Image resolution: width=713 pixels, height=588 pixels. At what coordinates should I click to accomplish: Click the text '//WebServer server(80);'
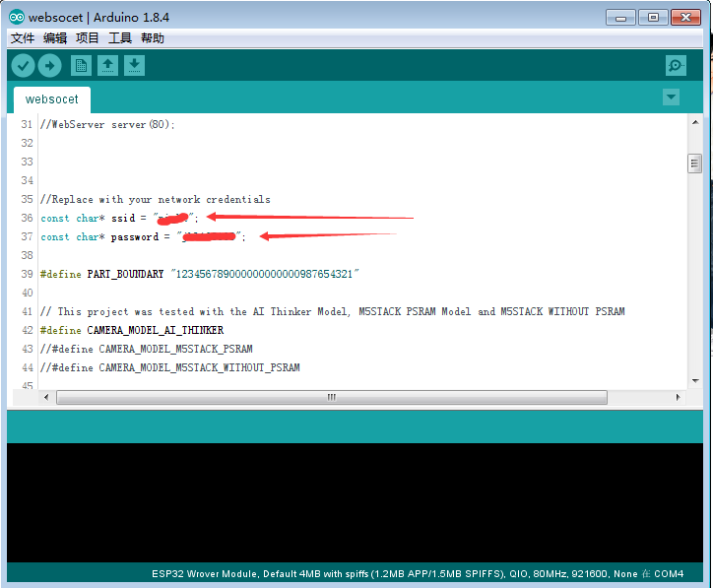click(107, 125)
